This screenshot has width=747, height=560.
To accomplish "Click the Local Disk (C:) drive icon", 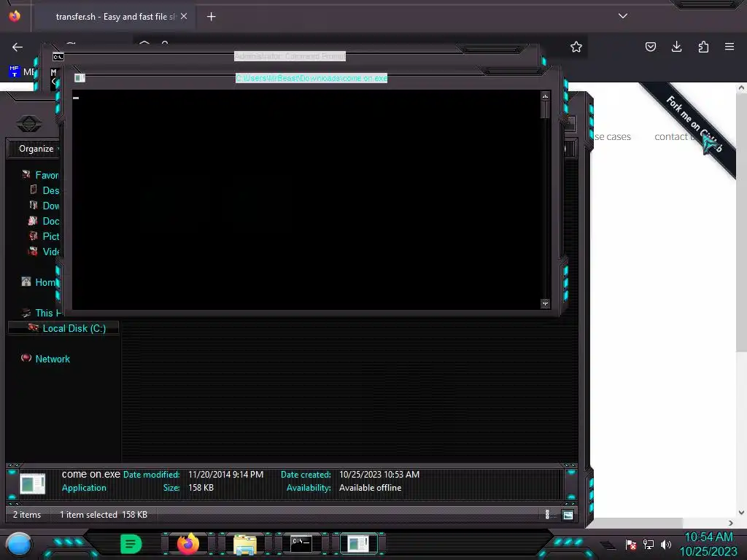I will (33, 327).
